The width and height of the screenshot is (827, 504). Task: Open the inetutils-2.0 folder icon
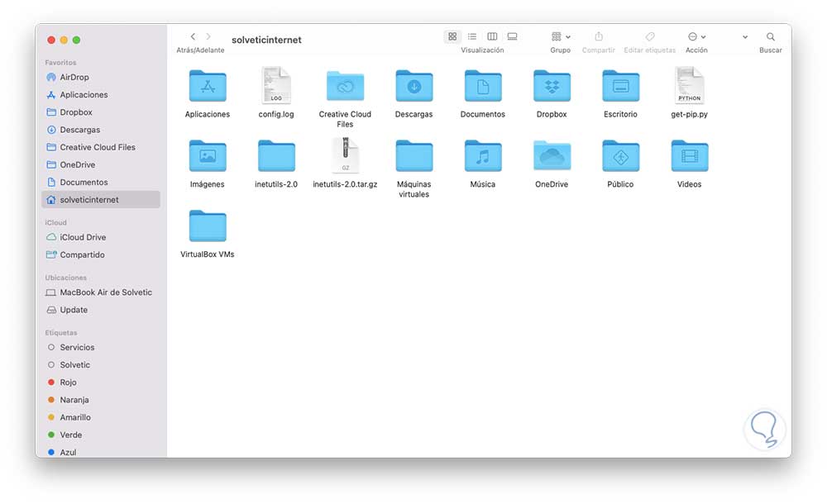coord(276,156)
